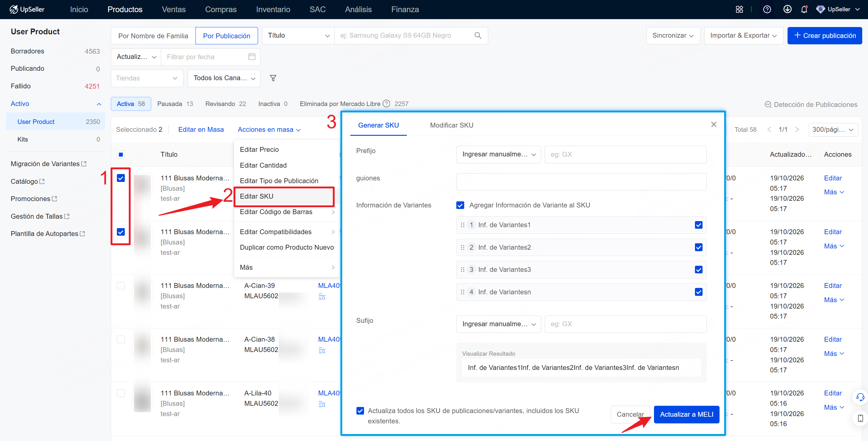
Task: Open the Ventas top menu
Action: click(174, 9)
